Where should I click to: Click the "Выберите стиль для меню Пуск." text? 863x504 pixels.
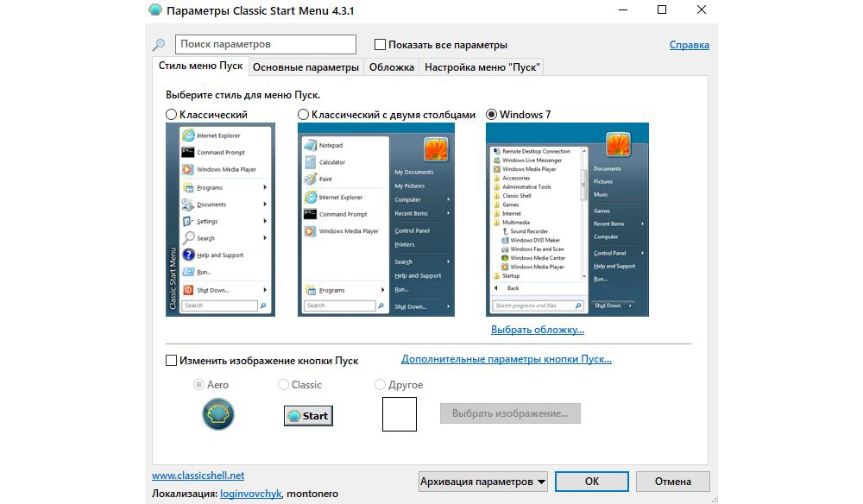tap(243, 95)
